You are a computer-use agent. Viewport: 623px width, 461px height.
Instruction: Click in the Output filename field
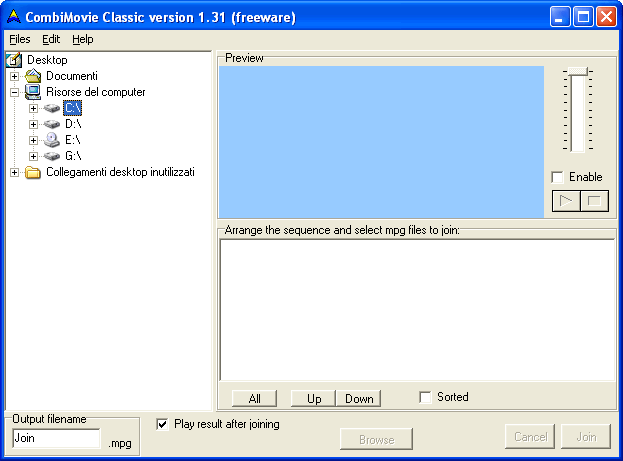[x=56, y=438]
